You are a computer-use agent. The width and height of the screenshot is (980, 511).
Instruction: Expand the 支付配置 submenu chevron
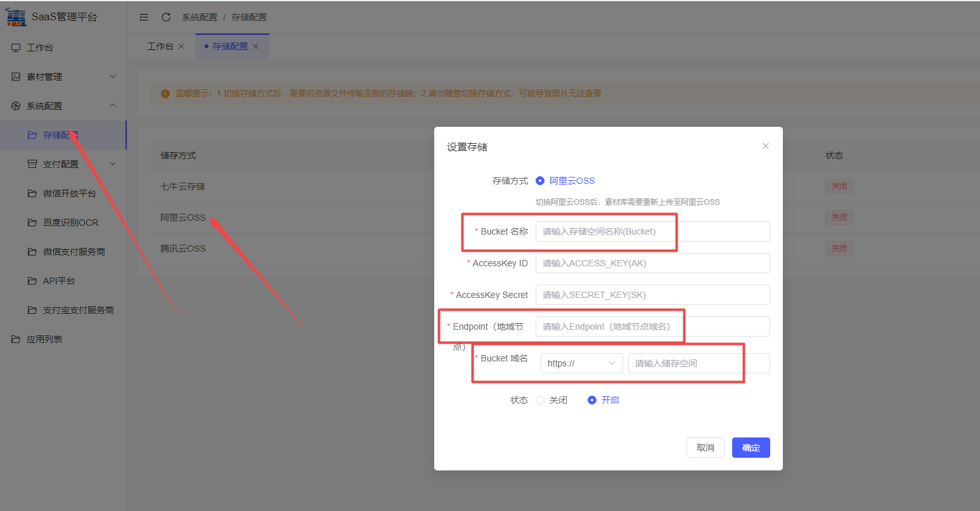[113, 164]
